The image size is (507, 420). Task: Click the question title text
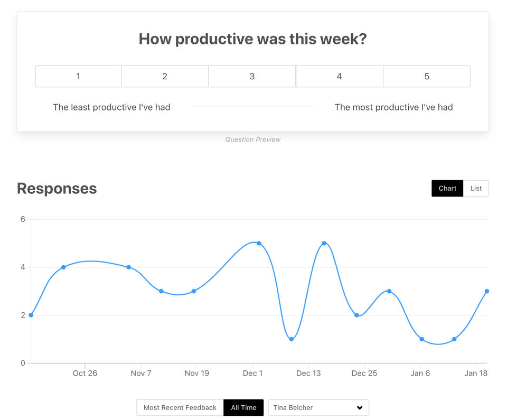[x=252, y=39]
